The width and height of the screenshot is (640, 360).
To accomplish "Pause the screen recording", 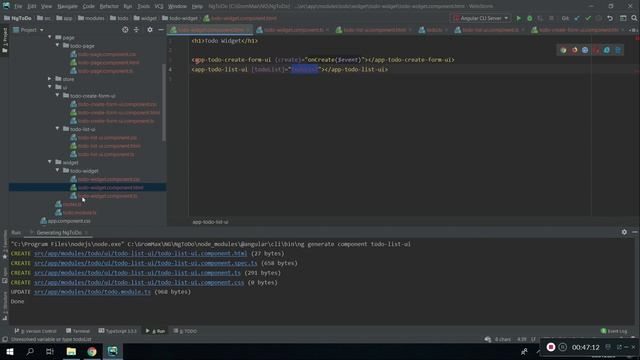I will (x=563, y=347).
